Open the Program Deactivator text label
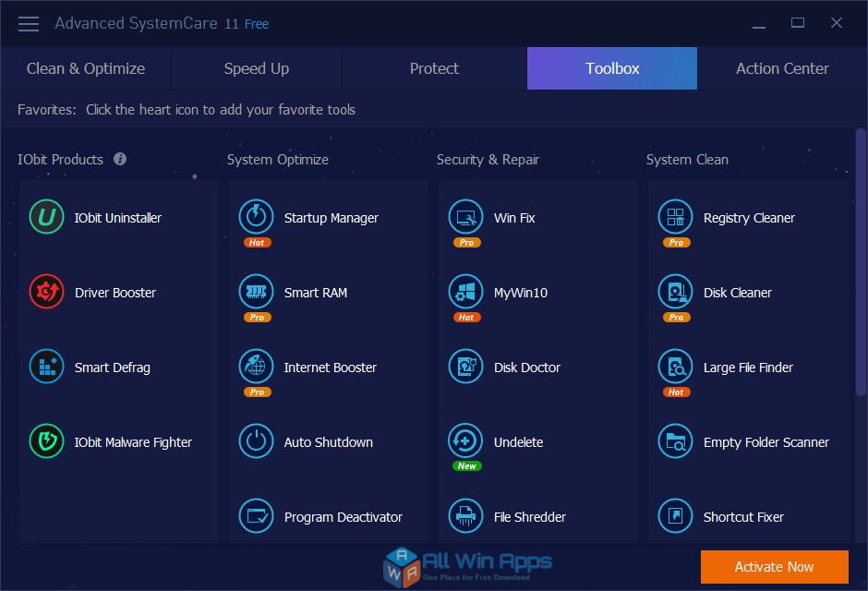 pyautogui.click(x=344, y=517)
